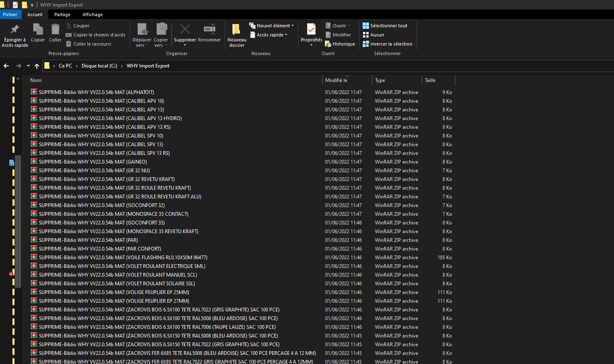
Task: Click Sélectionner tout
Action: pyautogui.click(x=385, y=26)
